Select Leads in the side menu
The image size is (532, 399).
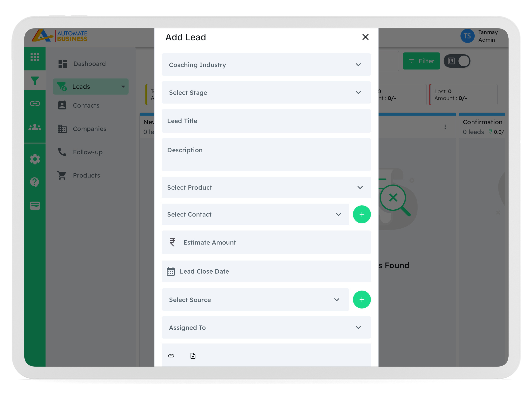91,86
